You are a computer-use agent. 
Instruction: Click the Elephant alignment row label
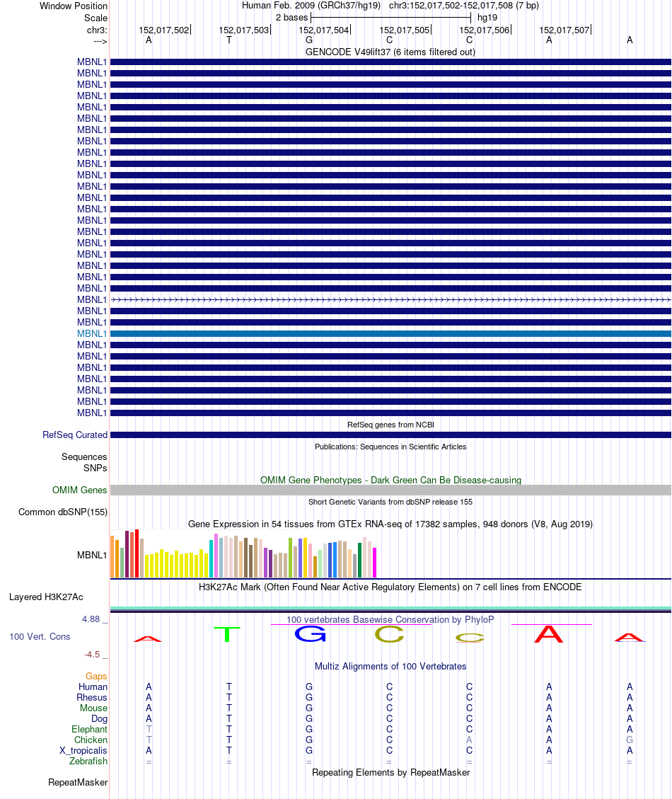point(89,729)
